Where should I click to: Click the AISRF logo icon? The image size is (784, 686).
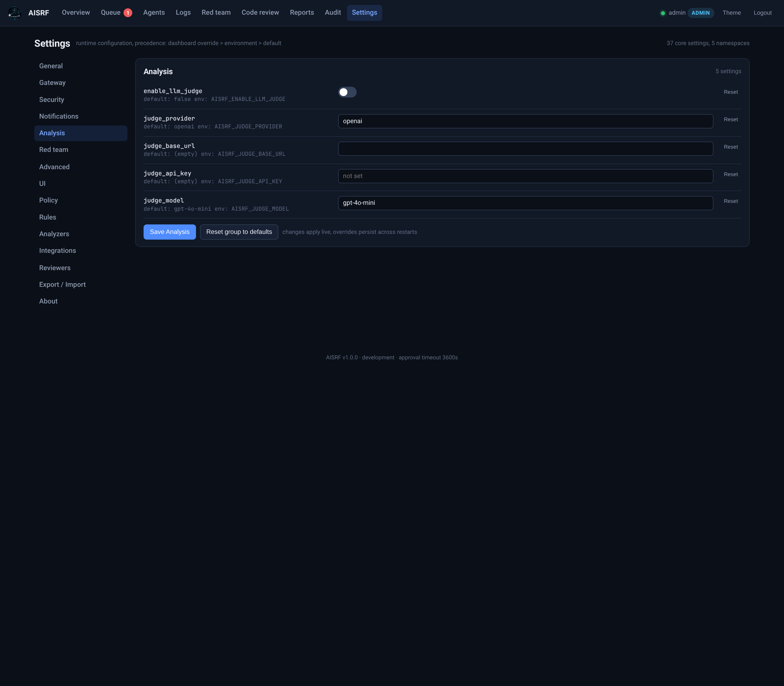[x=15, y=13]
